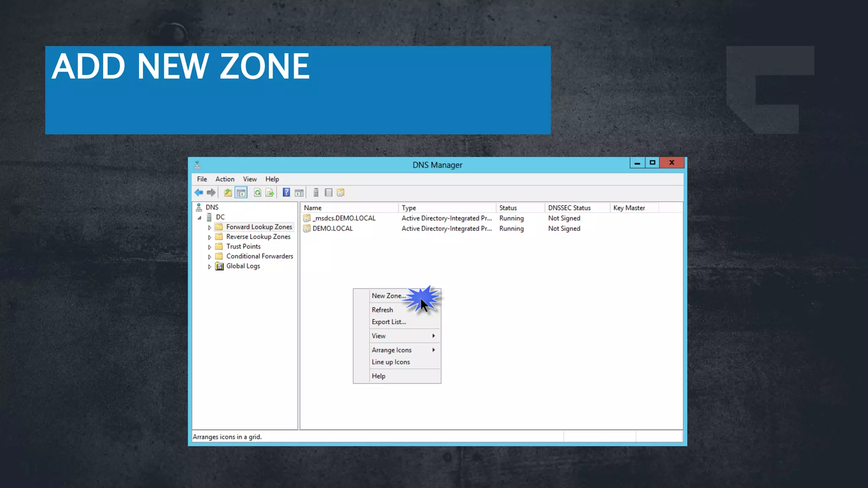Collapse the DC server node
Image resolution: width=868 pixels, height=488 pixels.
199,218
